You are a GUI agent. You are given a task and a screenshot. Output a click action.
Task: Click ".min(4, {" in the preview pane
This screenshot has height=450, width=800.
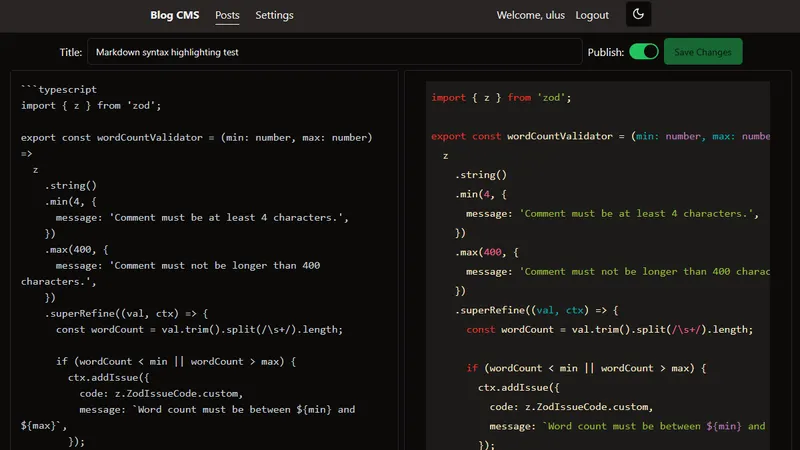[481, 194]
